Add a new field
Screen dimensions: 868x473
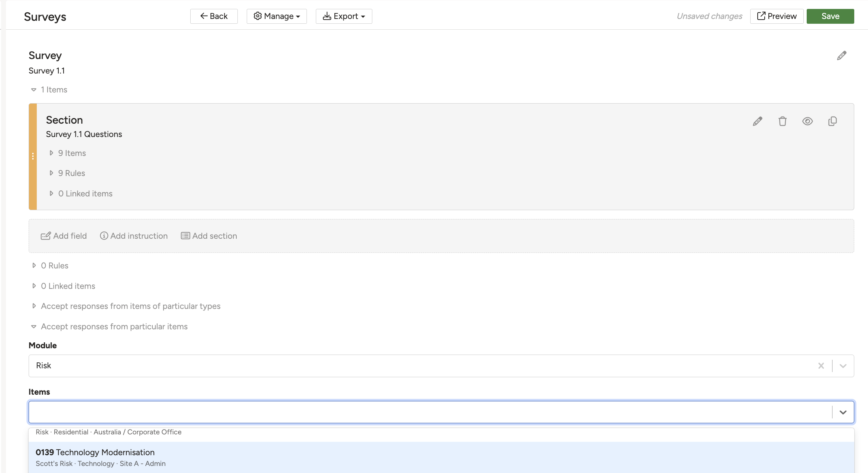pyautogui.click(x=64, y=236)
